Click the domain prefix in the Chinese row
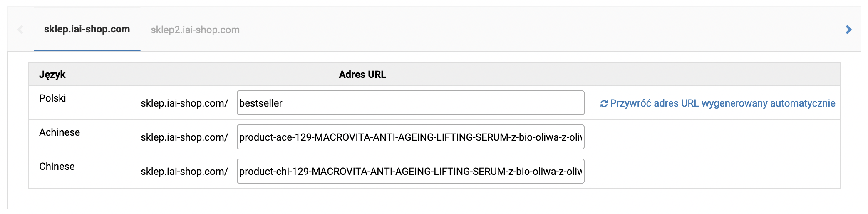This screenshot has height=214, width=868. (184, 172)
